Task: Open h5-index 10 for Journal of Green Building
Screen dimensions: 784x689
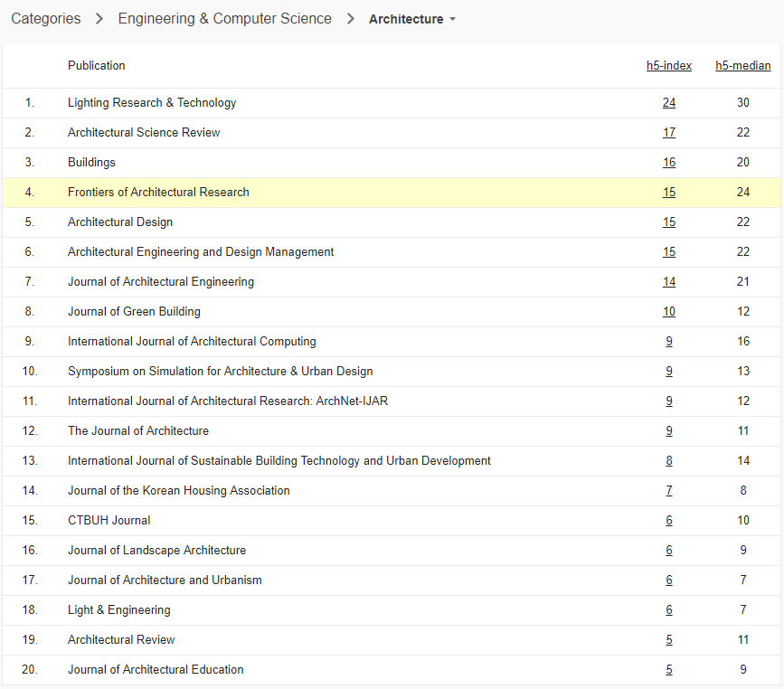Action: click(x=669, y=312)
